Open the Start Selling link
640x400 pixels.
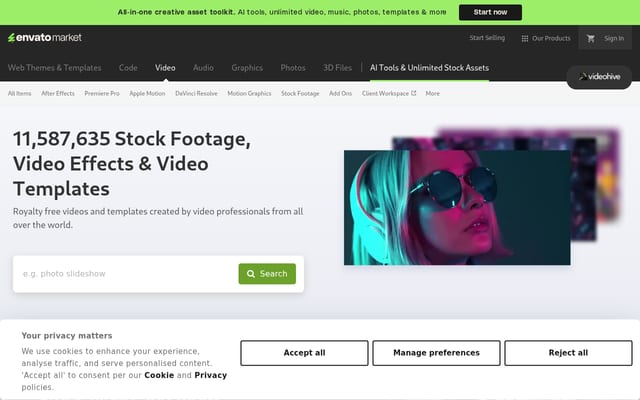[x=487, y=38]
